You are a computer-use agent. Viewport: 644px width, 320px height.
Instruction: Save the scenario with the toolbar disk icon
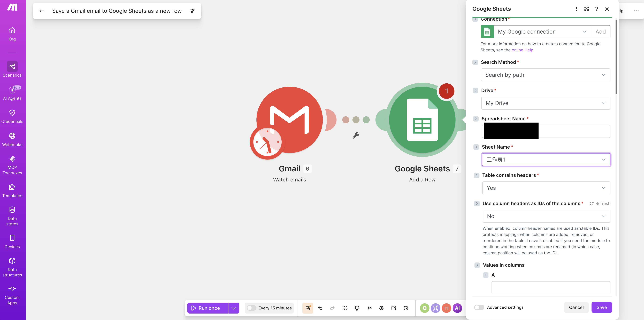tap(308, 308)
